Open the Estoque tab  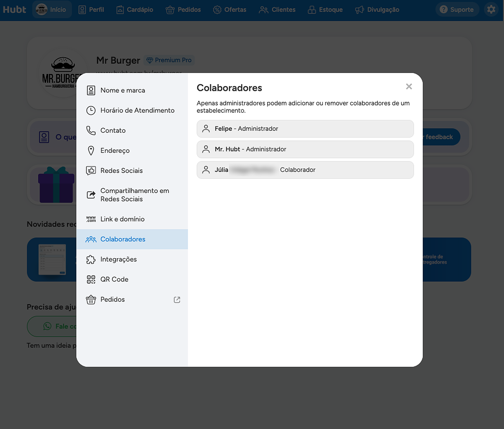pyautogui.click(x=325, y=10)
